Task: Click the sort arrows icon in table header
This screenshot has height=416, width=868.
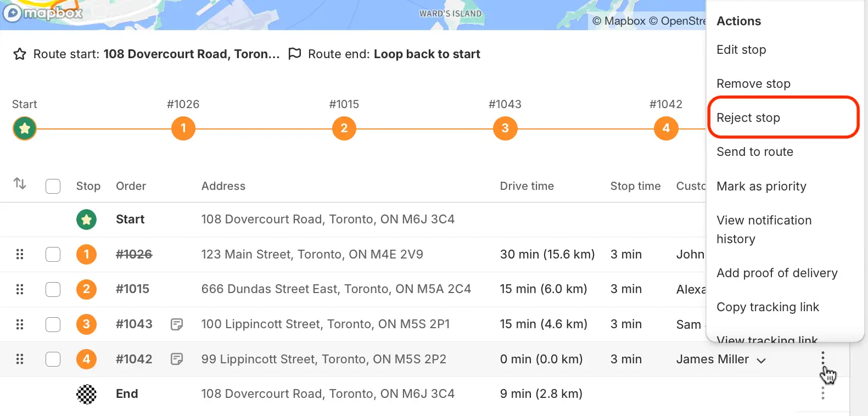Action: tap(20, 183)
